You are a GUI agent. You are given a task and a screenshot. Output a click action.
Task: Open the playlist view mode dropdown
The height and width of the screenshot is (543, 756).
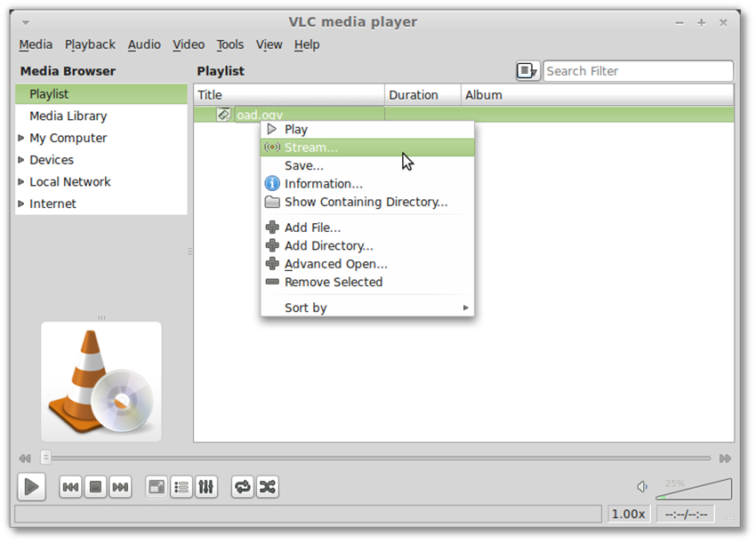tap(527, 71)
